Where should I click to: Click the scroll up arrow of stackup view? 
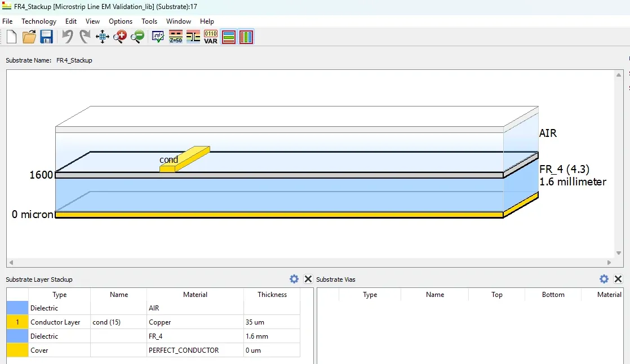pos(619,75)
